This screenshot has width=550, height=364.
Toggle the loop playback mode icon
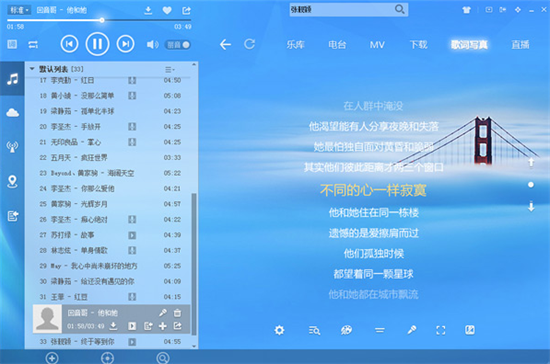tap(33, 45)
